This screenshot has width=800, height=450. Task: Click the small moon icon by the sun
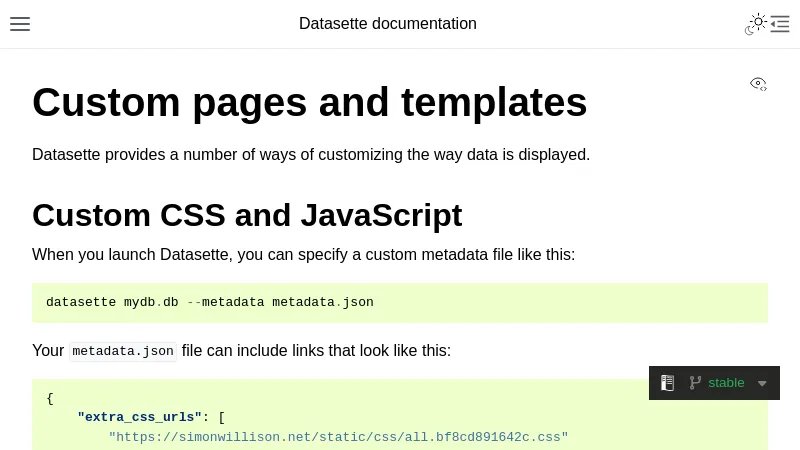(749, 30)
